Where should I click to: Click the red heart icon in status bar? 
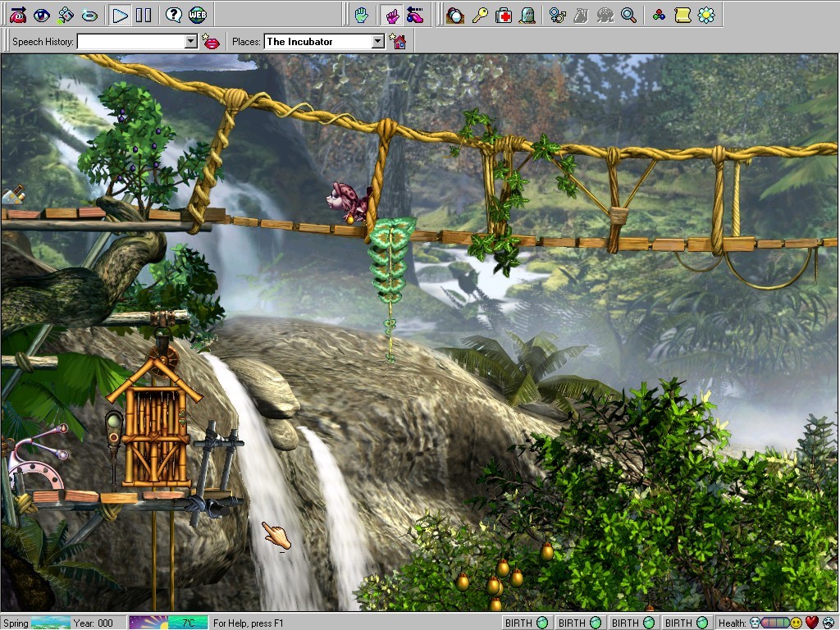pos(812,623)
